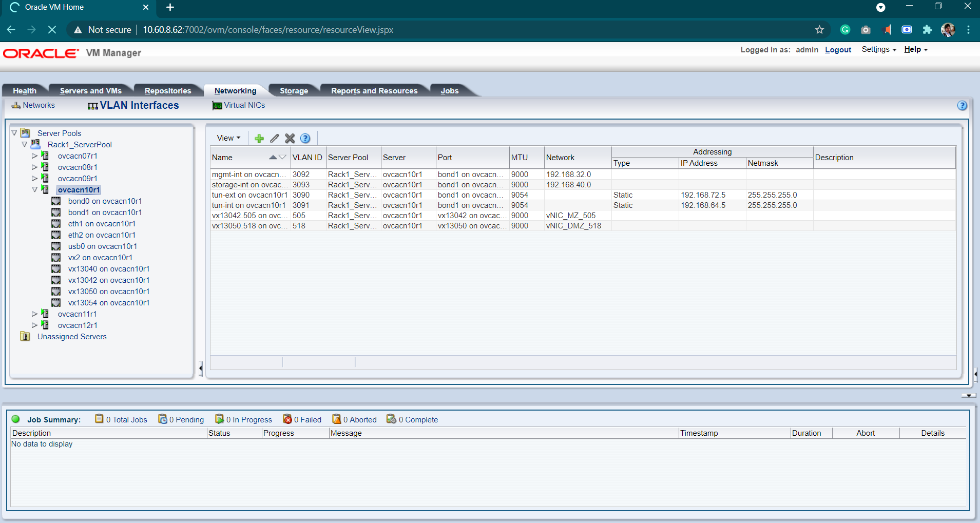Collapse the Job Summary pane arrow
980x523 pixels.
click(969, 396)
